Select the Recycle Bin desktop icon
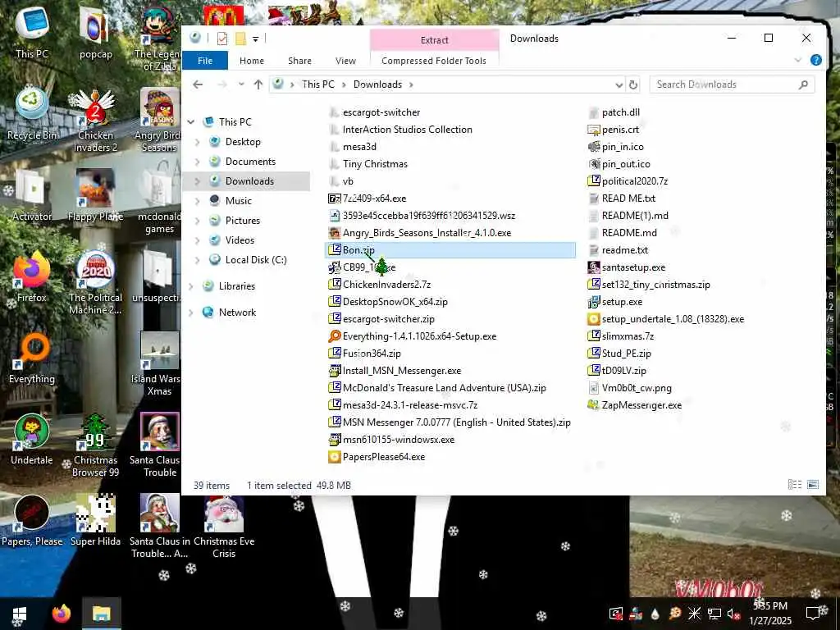840x630 pixels. point(32,114)
